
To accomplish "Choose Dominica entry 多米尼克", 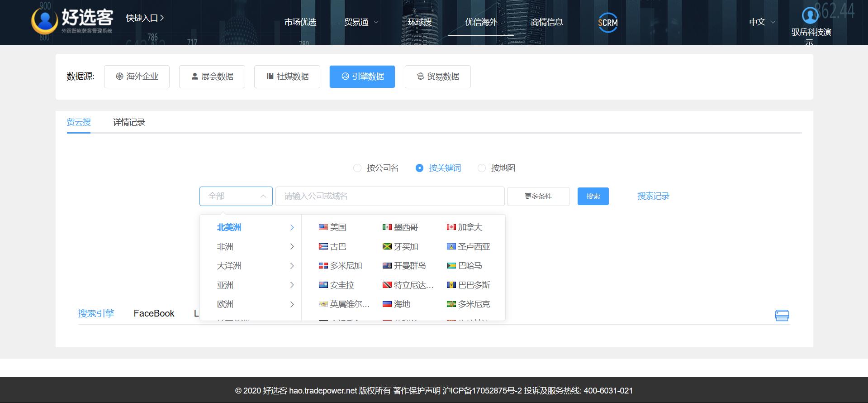I will (469, 304).
